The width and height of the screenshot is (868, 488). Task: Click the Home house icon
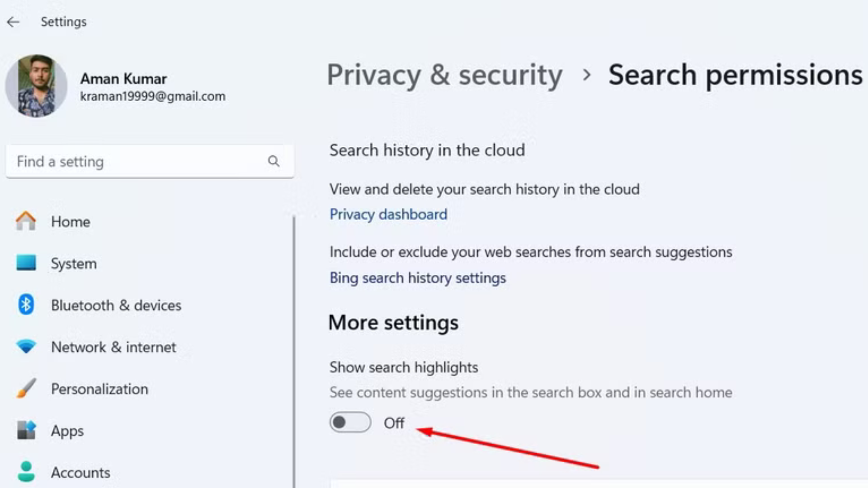pyautogui.click(x=26, y=221)
